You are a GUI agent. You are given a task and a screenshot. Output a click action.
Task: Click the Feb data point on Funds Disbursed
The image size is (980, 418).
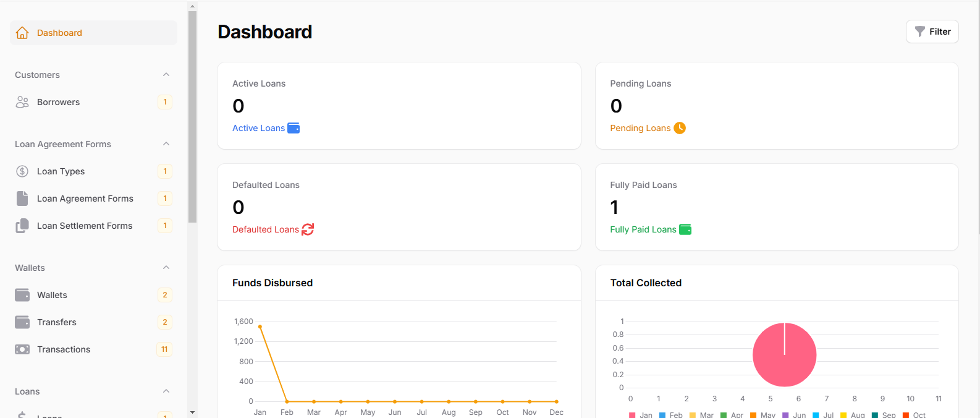(x=287, y=401)
